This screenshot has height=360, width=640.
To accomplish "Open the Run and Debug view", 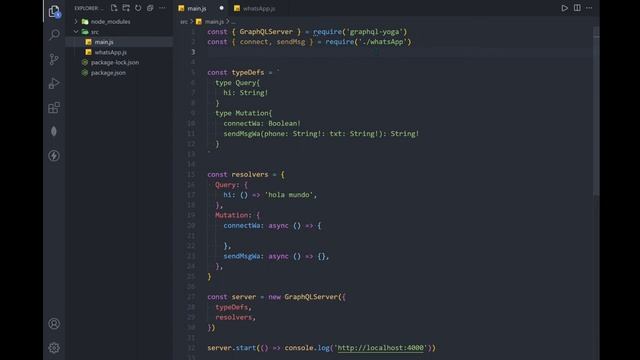I will pos(54,83).
